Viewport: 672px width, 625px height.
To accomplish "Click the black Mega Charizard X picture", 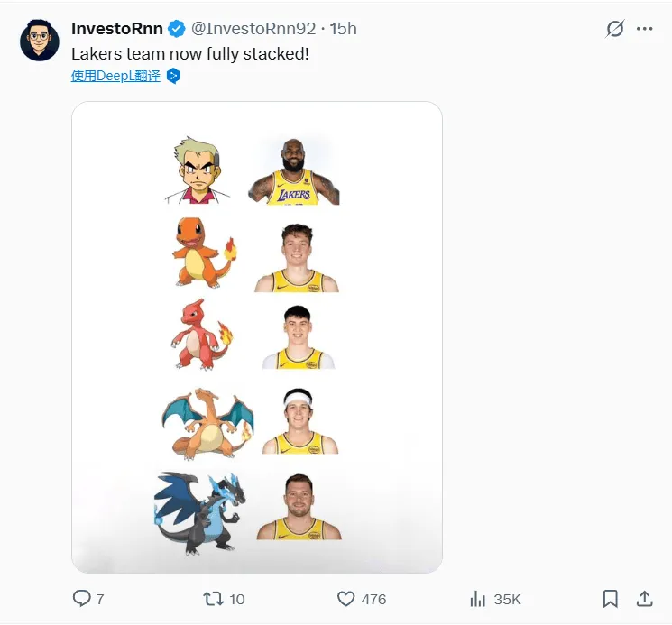I will click(x=199, y=511).
